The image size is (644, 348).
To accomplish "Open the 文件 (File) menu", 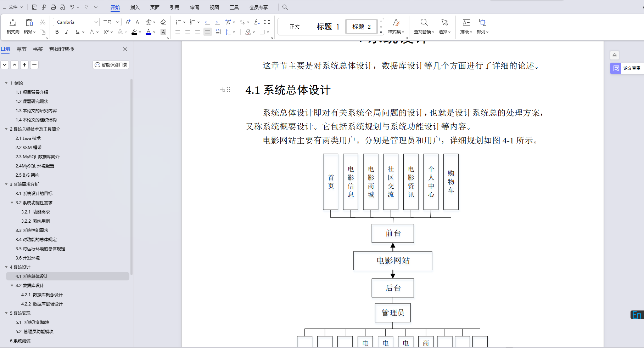I will pos(13,7).
